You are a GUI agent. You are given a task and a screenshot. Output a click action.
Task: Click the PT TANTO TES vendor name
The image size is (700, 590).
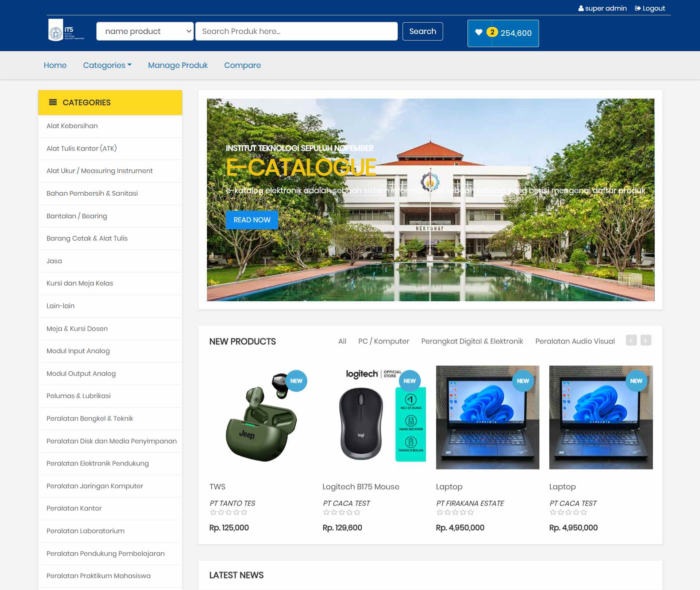click(x=232, y=503)
